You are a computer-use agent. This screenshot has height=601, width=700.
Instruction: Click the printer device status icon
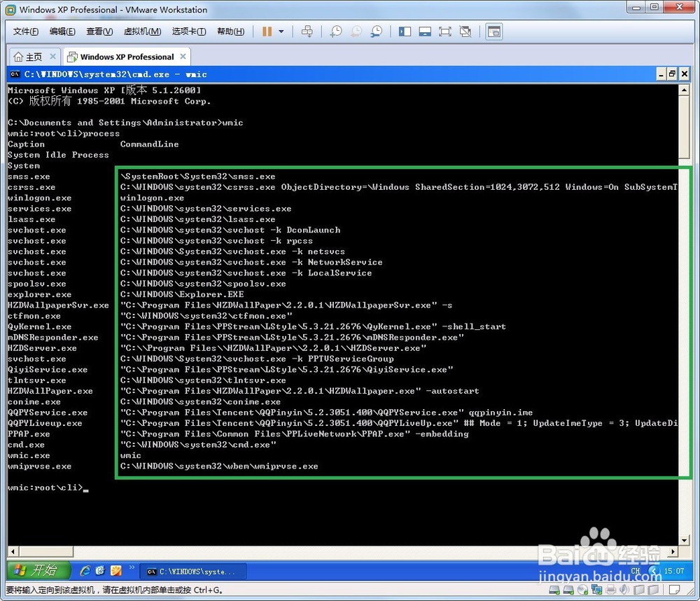click(x=610, y=590)
